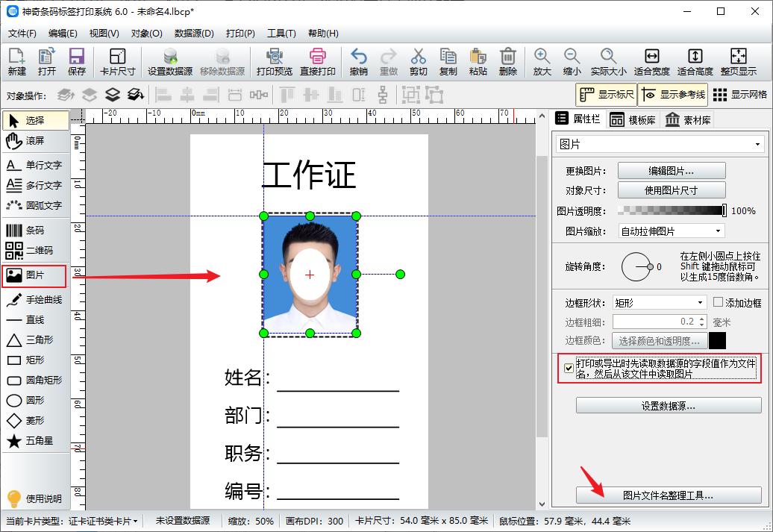773x532 pixels.
Task: Click the 编辑图片 button
Action: click(x=671, y=170)
